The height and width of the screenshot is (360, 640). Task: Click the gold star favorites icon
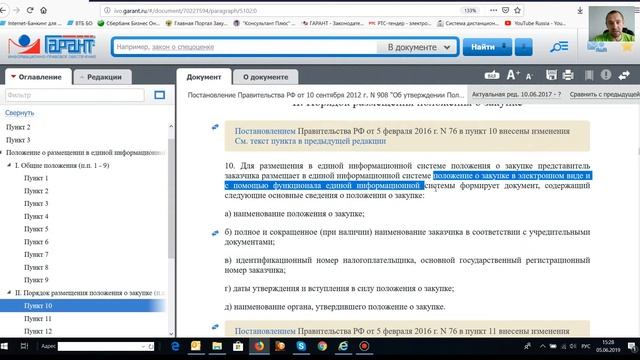[627, 47]
